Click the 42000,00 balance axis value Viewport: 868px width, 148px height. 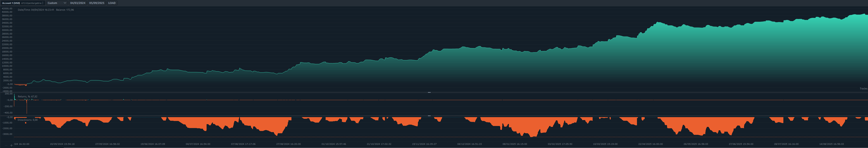7,8
